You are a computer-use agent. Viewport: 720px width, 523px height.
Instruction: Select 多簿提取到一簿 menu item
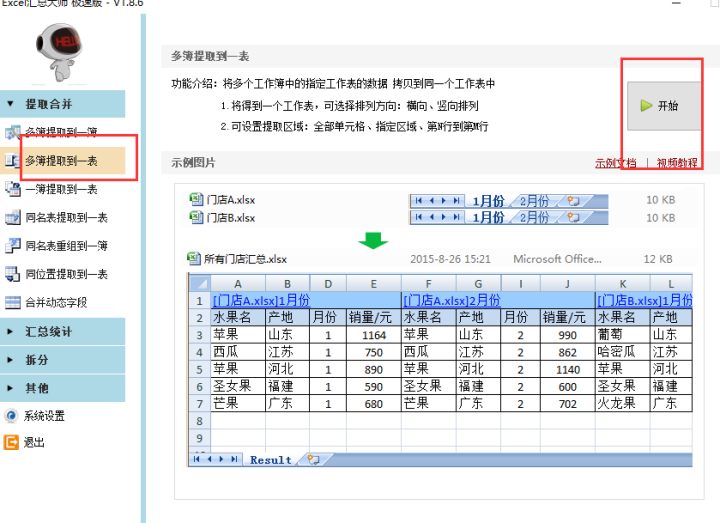click(x=62, y=132)
